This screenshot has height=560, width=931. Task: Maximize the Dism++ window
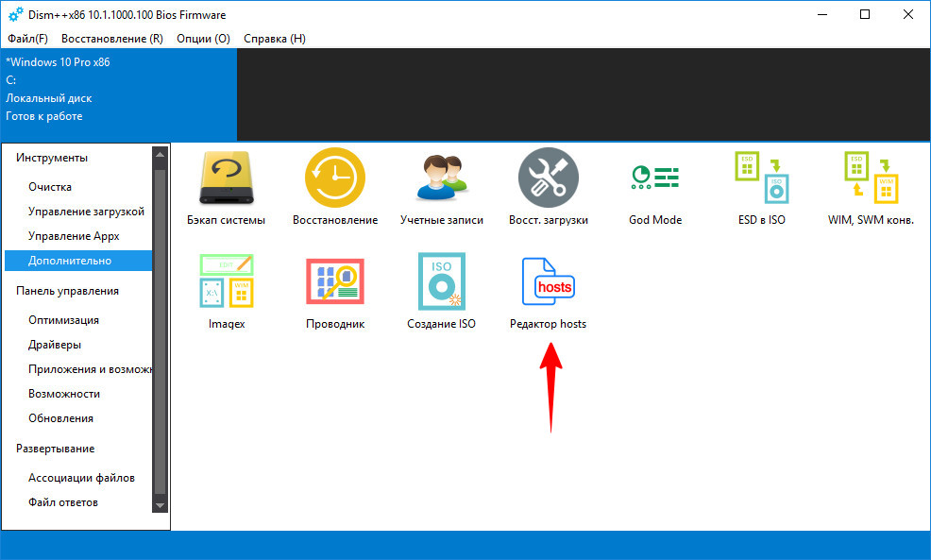865,14
